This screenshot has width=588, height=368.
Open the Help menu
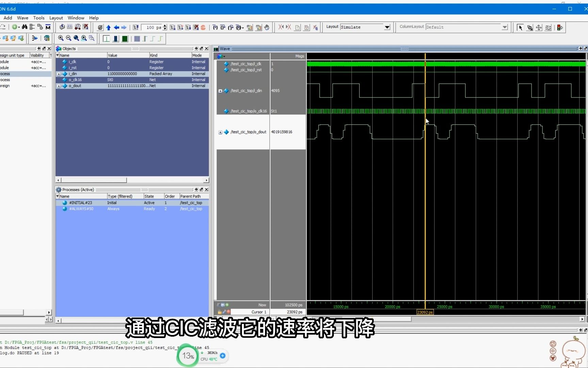point(94,18)
